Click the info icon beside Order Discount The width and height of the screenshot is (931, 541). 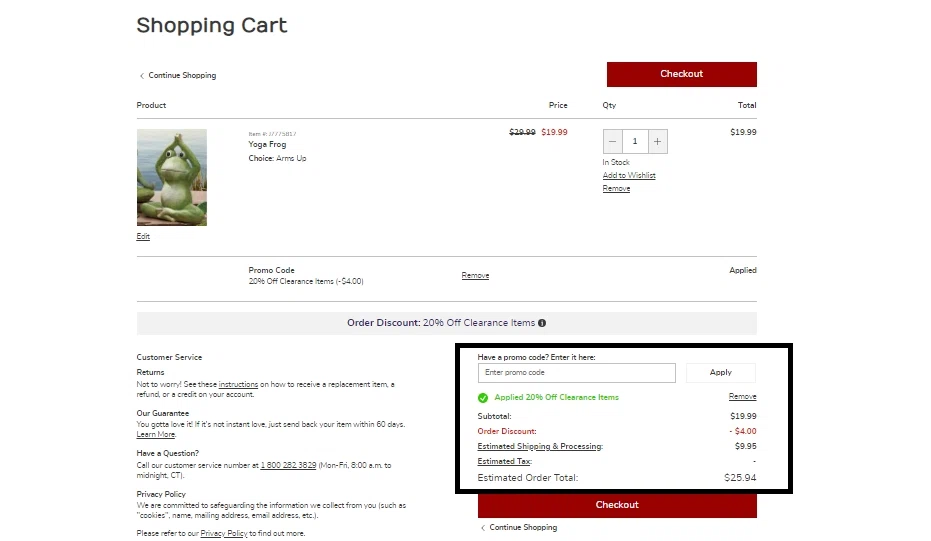tap(542, 323)
